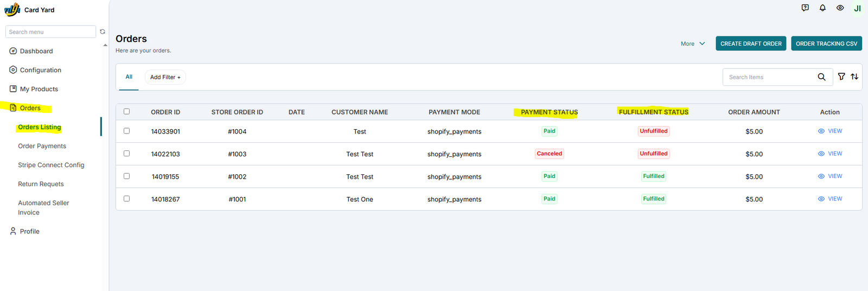The height and width of the screenshot is (291, 868).
Task: Switch to the All tab
Action: [129, 77]
